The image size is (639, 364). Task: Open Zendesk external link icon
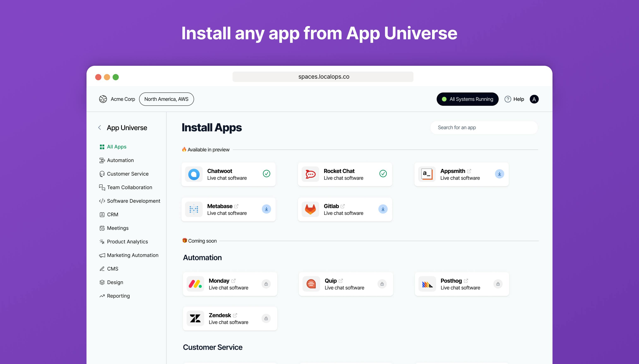coord(235,315)
